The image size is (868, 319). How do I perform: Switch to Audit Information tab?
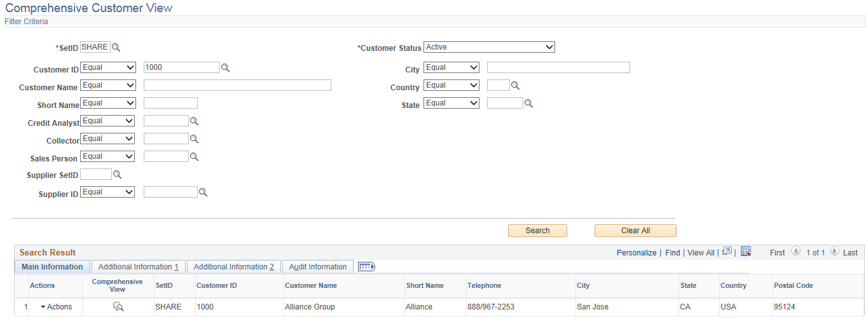[x=318, y=267]
